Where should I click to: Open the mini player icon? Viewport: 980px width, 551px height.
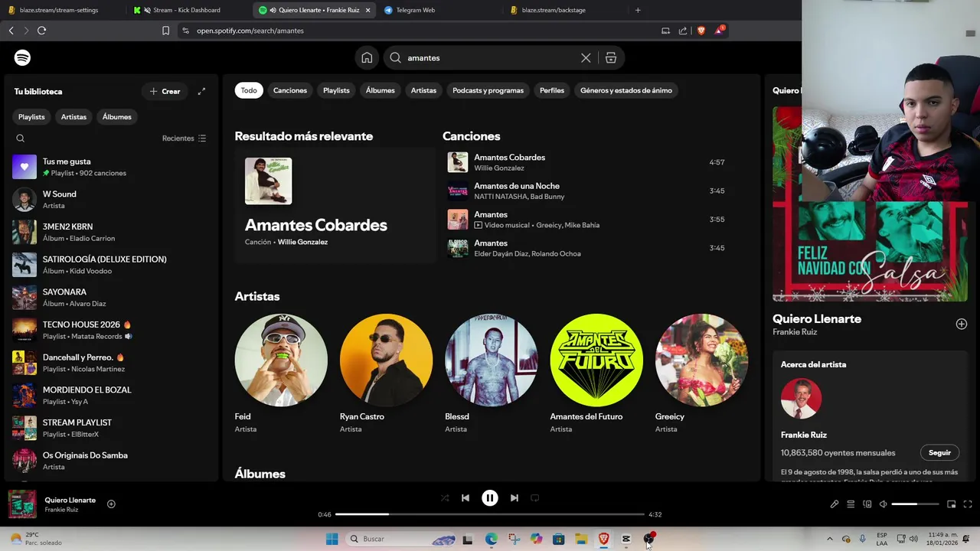(x=952, y=504)
